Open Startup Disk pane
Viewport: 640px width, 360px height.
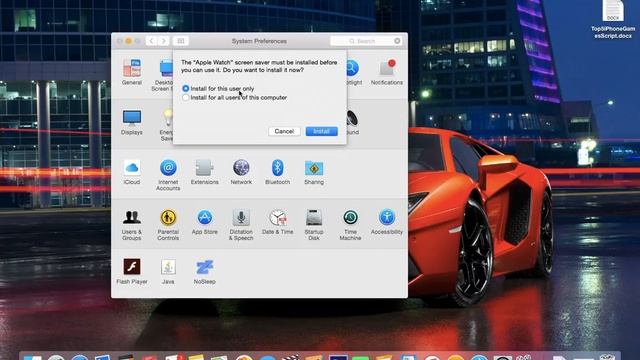[313, 224]
